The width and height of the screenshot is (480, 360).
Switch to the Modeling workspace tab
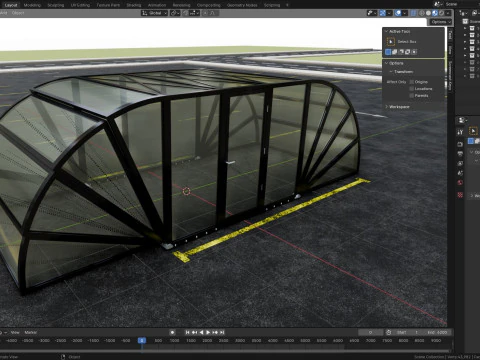coord(32,5)
